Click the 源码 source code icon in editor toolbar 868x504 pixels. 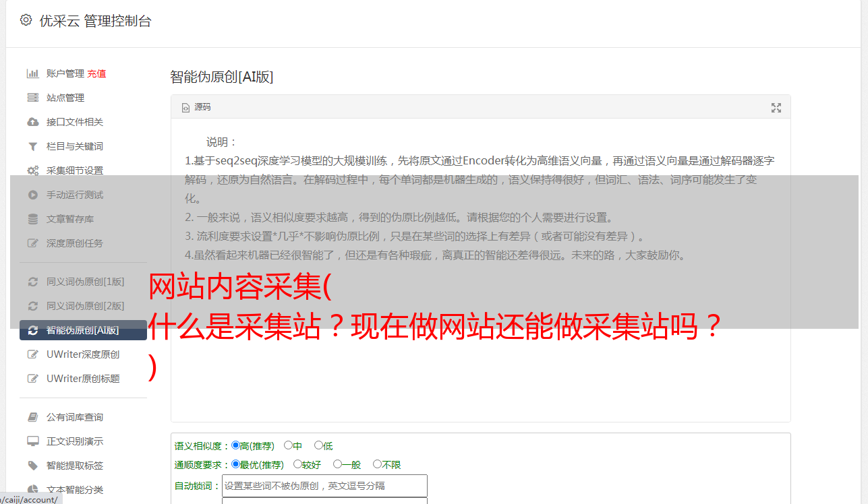tap(186, 108)
